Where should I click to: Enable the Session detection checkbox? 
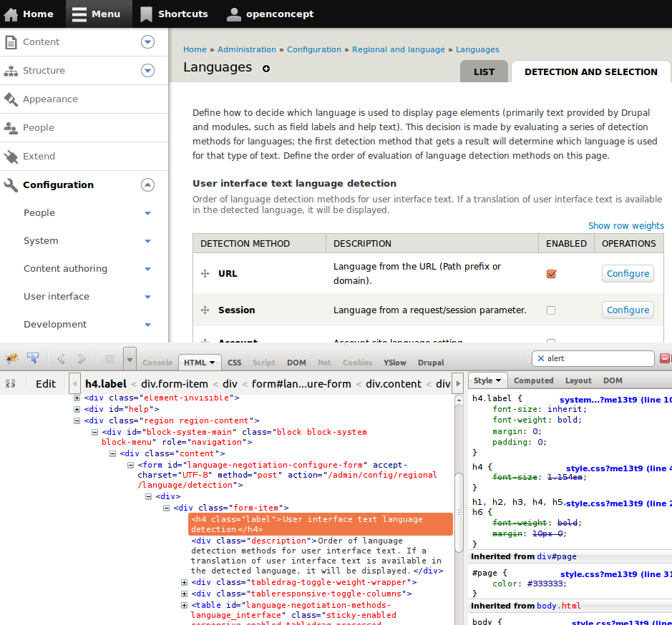coord(550,308)
